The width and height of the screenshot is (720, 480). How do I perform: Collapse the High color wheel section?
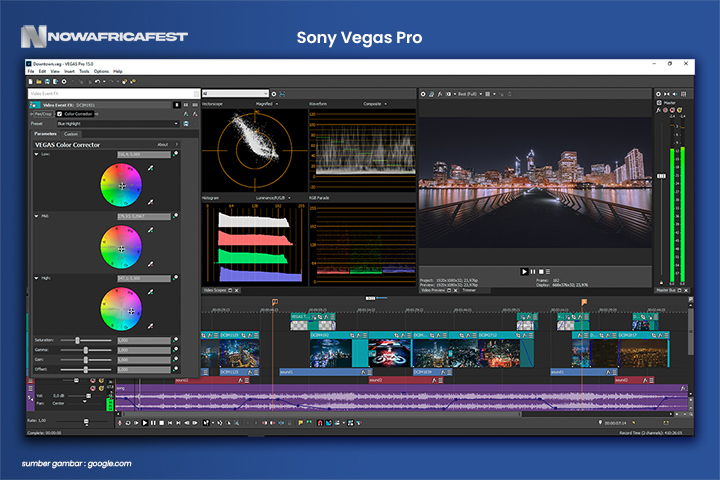[36, 278]
